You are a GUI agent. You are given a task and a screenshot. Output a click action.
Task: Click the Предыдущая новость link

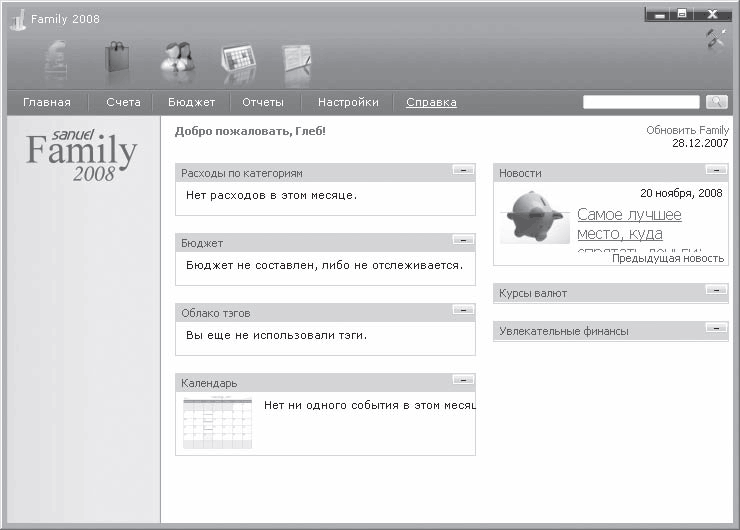pyautogui.click(x=667, y=258)
